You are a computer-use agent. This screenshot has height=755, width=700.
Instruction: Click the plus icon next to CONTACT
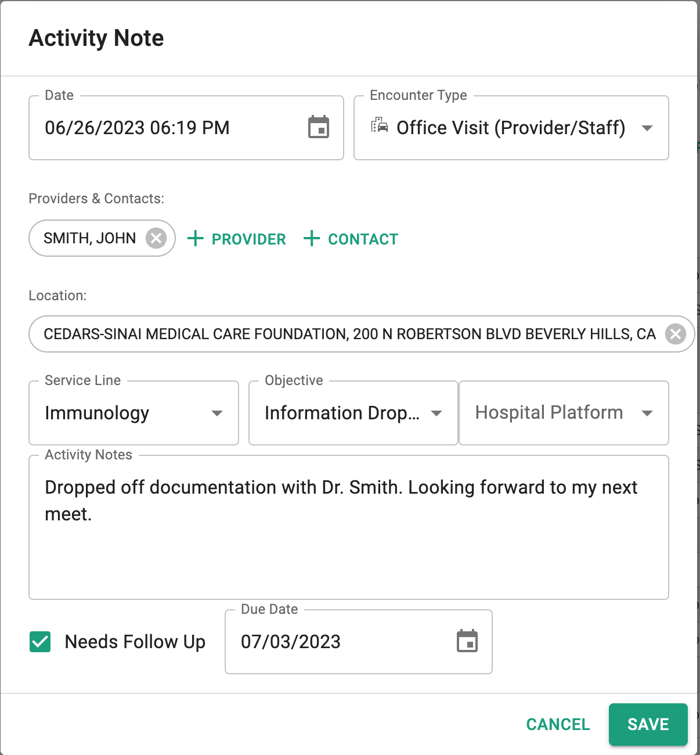click(312, 238)
